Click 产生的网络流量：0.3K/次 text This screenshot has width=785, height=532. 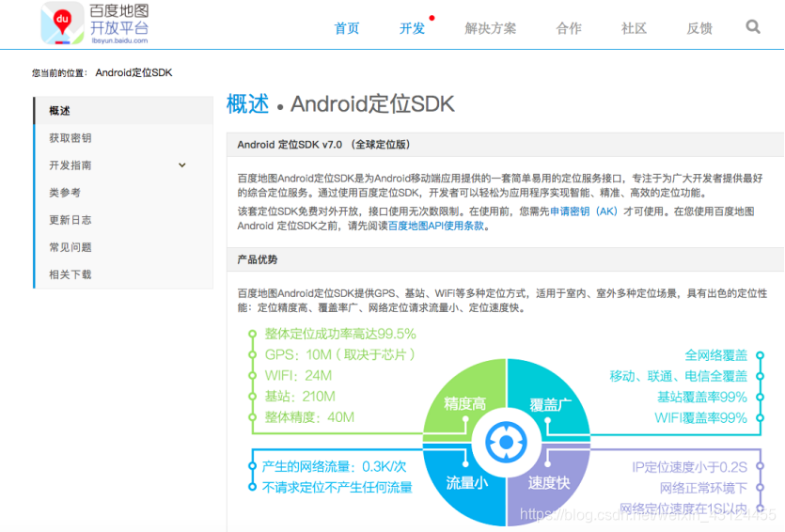[334, 466]
